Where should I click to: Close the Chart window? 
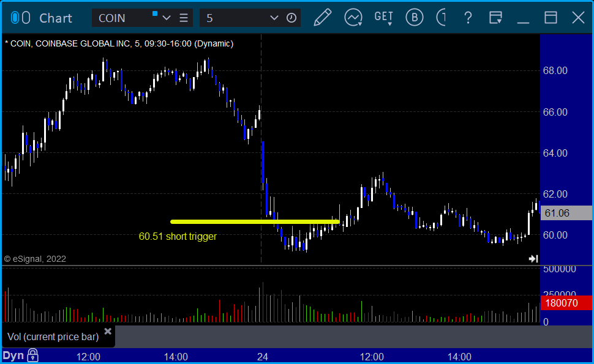579,17
